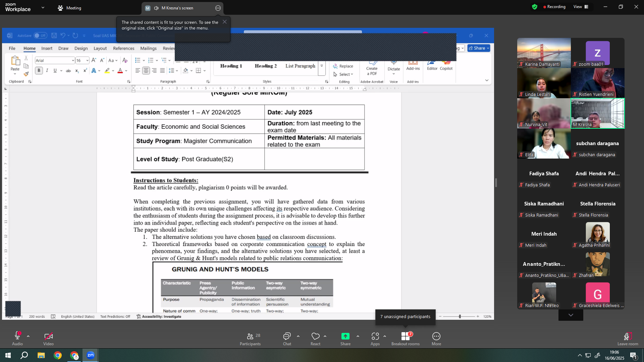Open the font size 16 dropdown

tap(87, 61)
